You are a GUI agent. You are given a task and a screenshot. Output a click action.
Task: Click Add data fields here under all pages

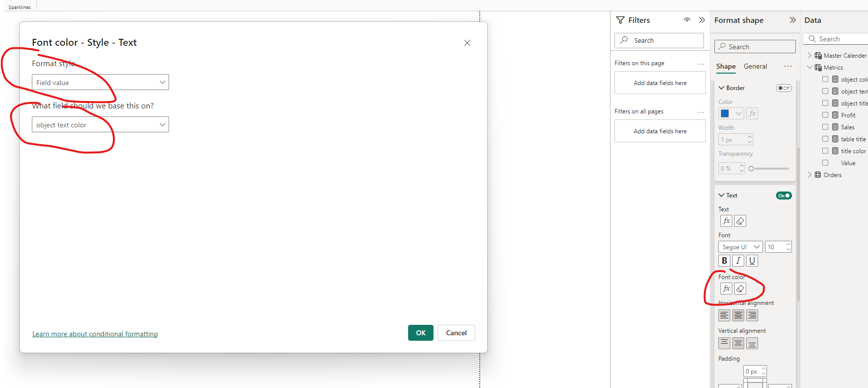[660, 131]
